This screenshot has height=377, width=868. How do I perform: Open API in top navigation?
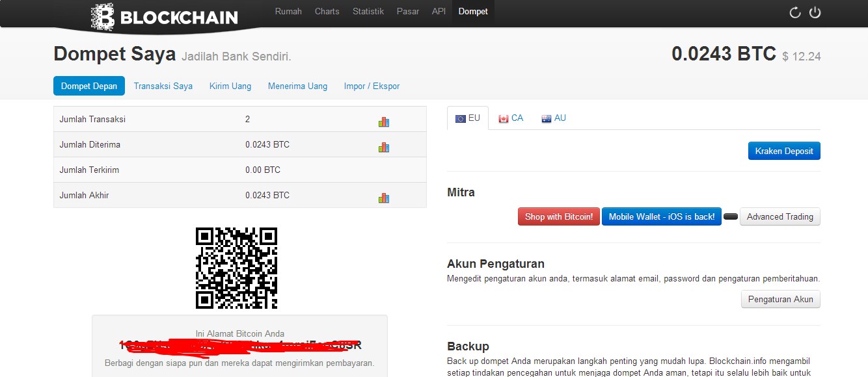[x=439, y=12]
